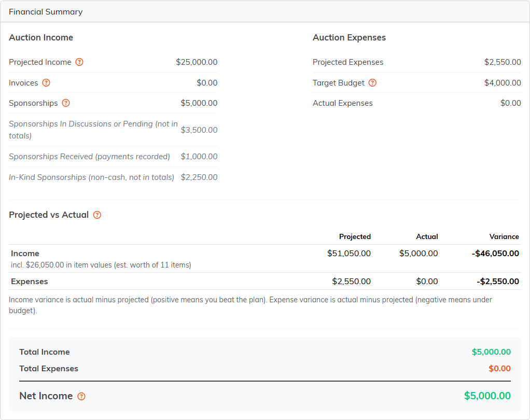Select the Total Income label
The height and width of the screenshot is (420, 530).
(x=44, y=352)
